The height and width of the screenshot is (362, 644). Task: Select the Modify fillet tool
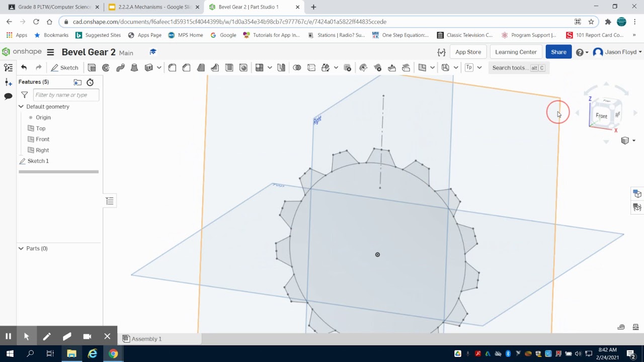(363, 68)
